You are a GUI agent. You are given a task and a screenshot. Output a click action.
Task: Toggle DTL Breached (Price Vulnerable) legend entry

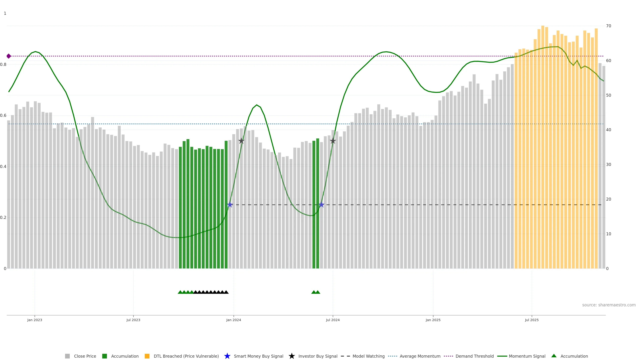(x=186, y=356)
